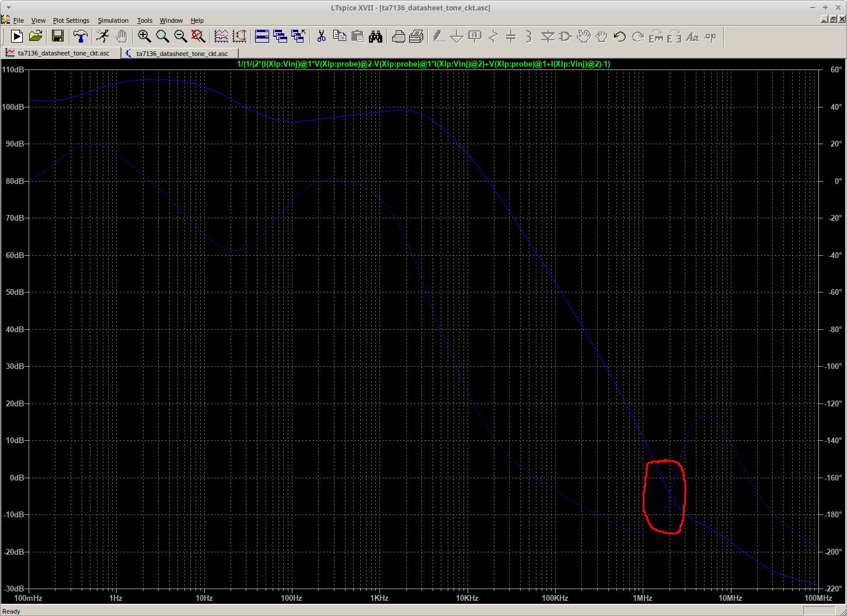
Task: Click the Paste clipboard icon
Action: (357, 37)
